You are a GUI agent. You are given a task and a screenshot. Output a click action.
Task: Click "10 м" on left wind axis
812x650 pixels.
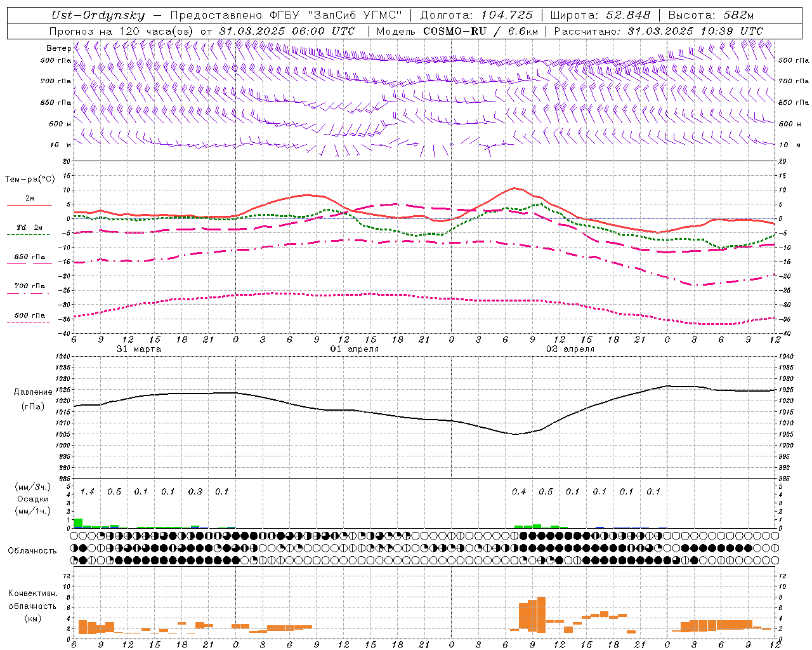(x=61, y=145)
